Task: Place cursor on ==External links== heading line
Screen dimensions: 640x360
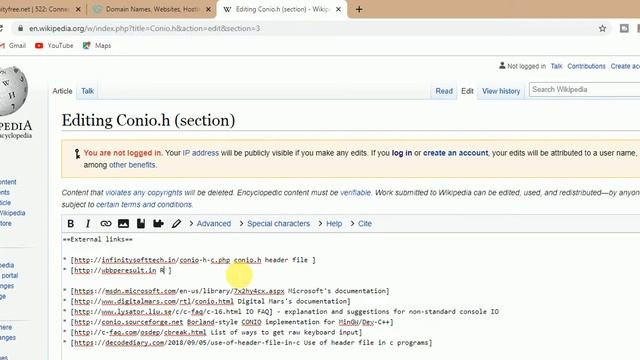Action: click(x=98, y=240)
